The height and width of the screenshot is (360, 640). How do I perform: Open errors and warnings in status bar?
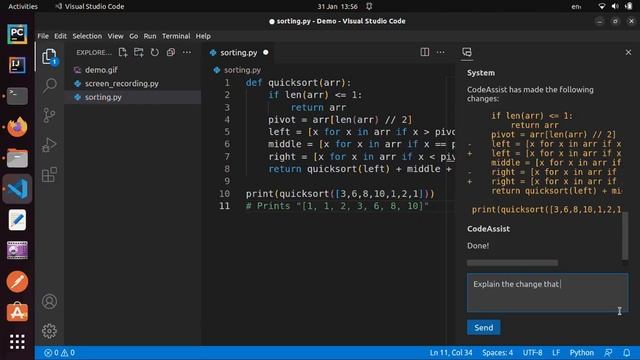pos(60,353)
